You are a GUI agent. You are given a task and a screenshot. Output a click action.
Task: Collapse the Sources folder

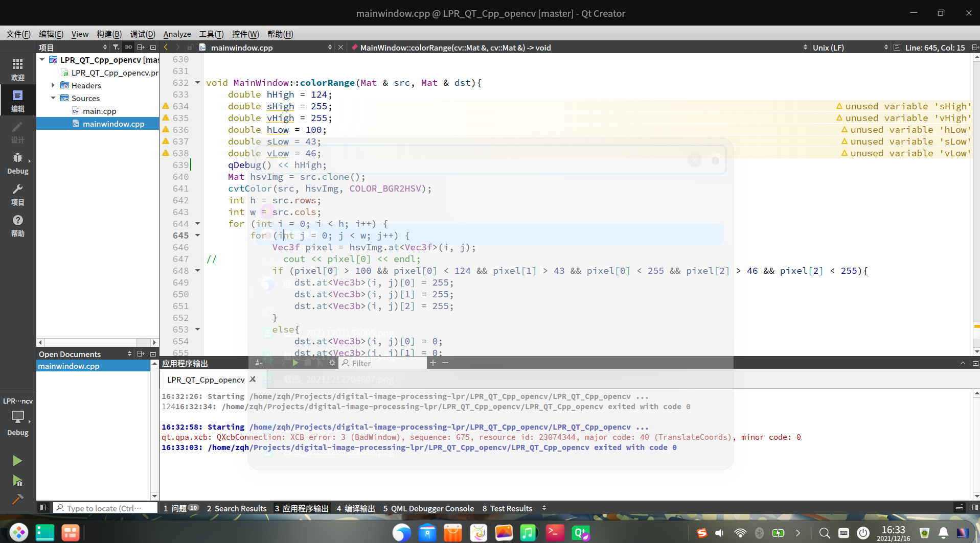(53, 98)
